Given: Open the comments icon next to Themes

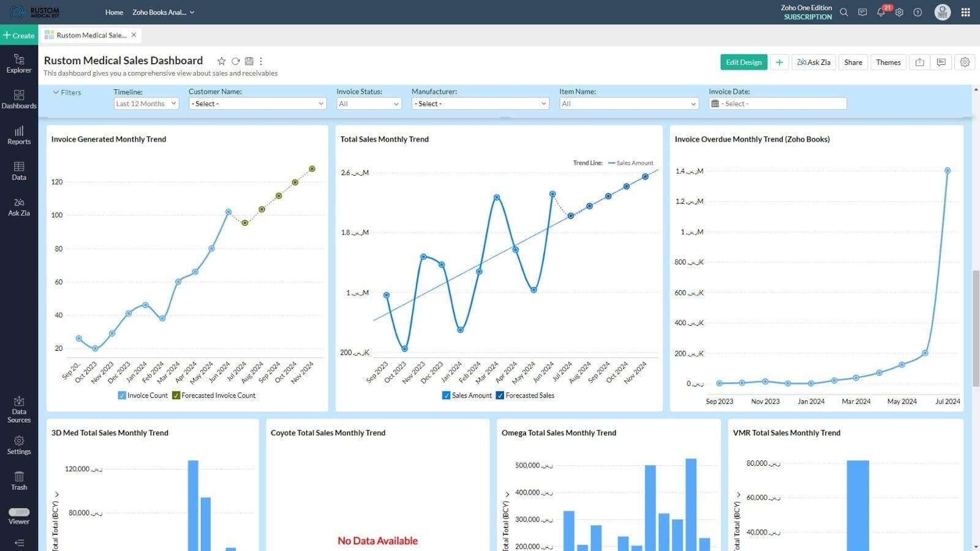Looking at the screenshot, I should pos(941,62).
